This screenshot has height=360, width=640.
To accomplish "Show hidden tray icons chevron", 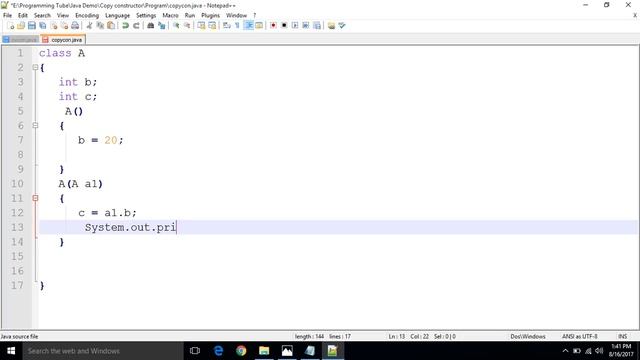I will pyautogui.click(x=565, y=351).
